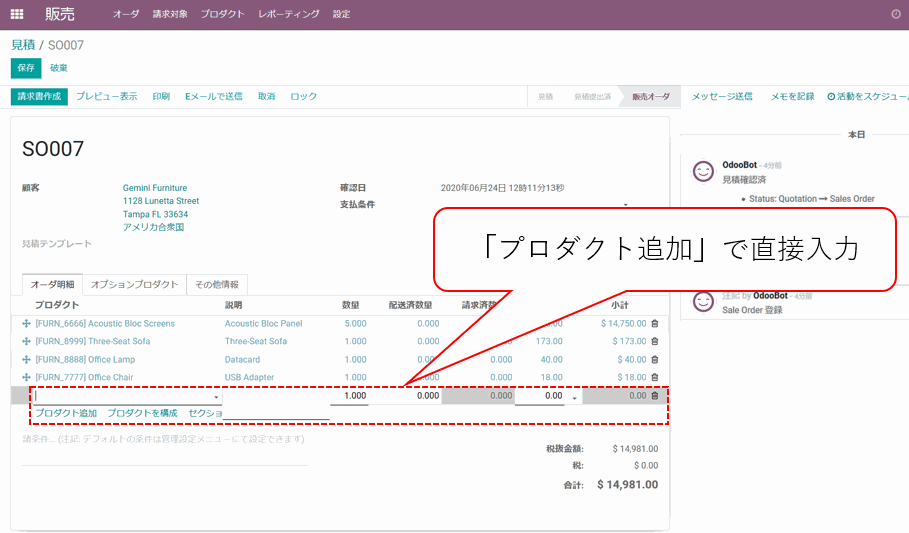Open the apps grid menu icon
This screenshot has height=533, width=909.
point(17,14)
